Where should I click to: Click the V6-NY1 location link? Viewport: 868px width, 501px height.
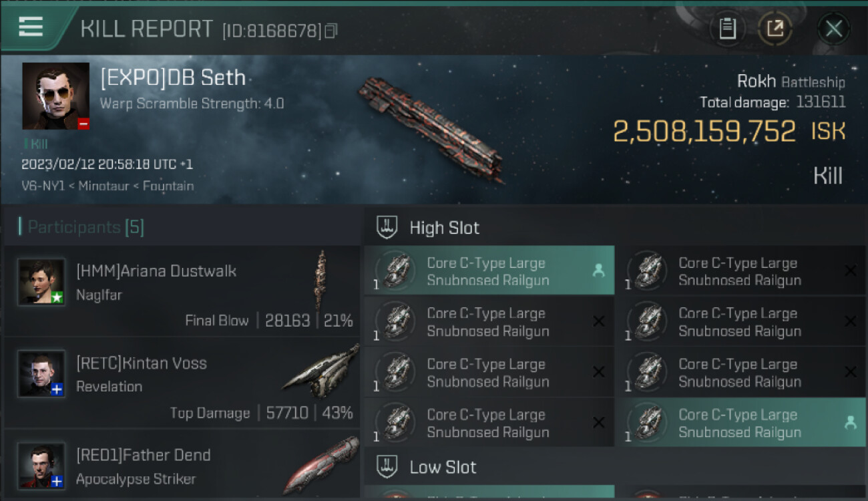pos(43,186)
